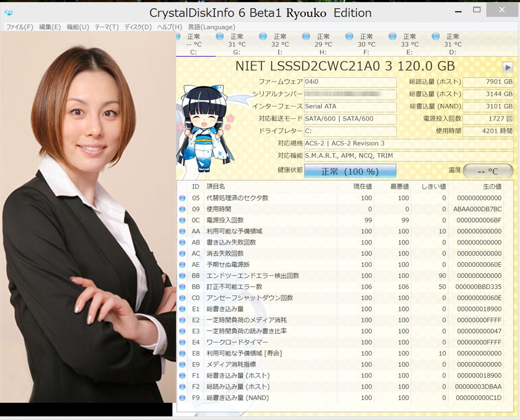Click status dot for attribute E2

click(182, 320)
